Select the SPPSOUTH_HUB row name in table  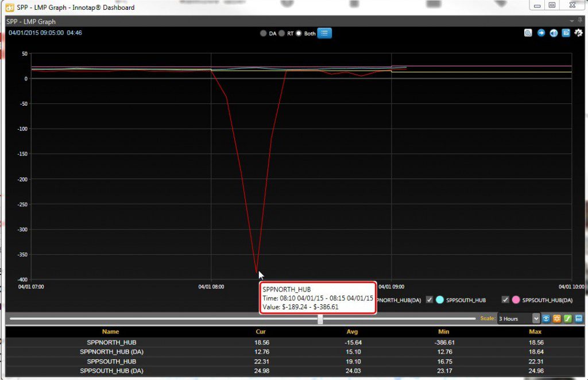(x=112, y=362)
